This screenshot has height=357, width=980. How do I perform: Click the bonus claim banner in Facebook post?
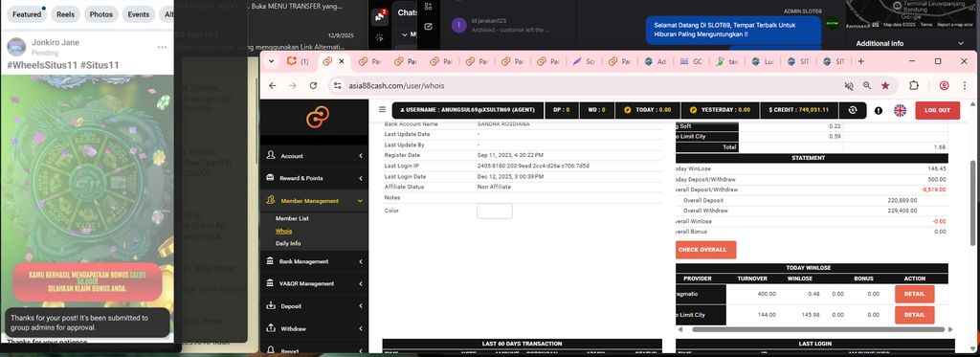point(87,282)
